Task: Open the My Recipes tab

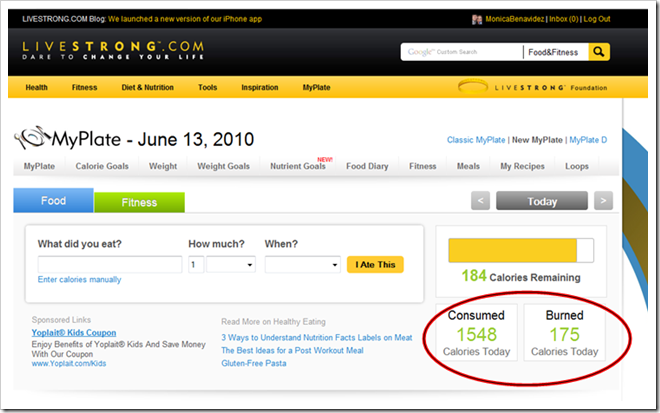Action: tap(522, 166)
